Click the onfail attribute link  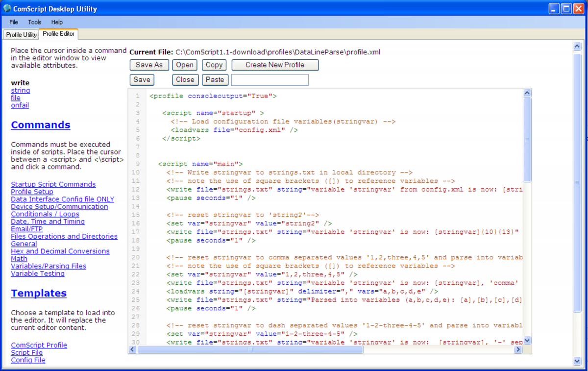(20, 105)
